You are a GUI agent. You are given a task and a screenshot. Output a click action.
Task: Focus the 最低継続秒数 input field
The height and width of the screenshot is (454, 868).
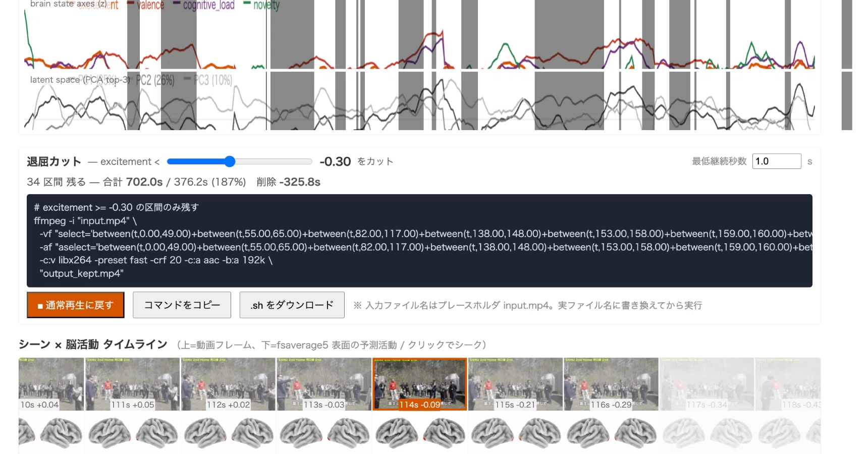tap(776, 161)
